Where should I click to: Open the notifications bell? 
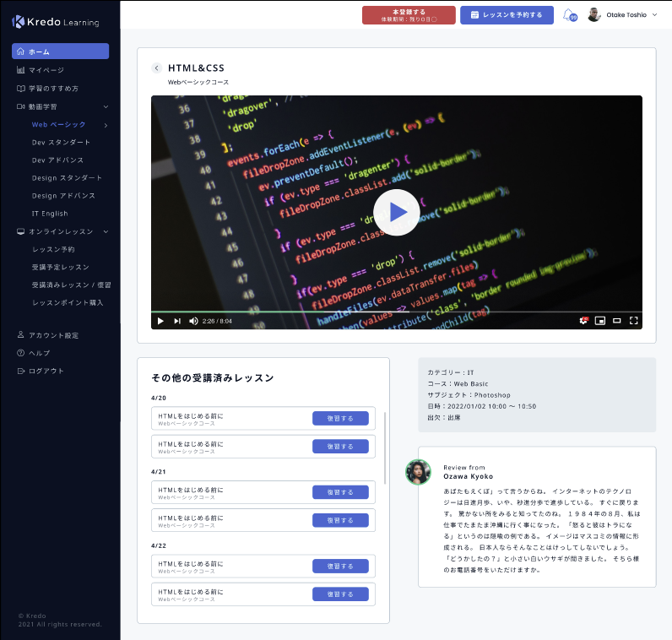[569, 15]
